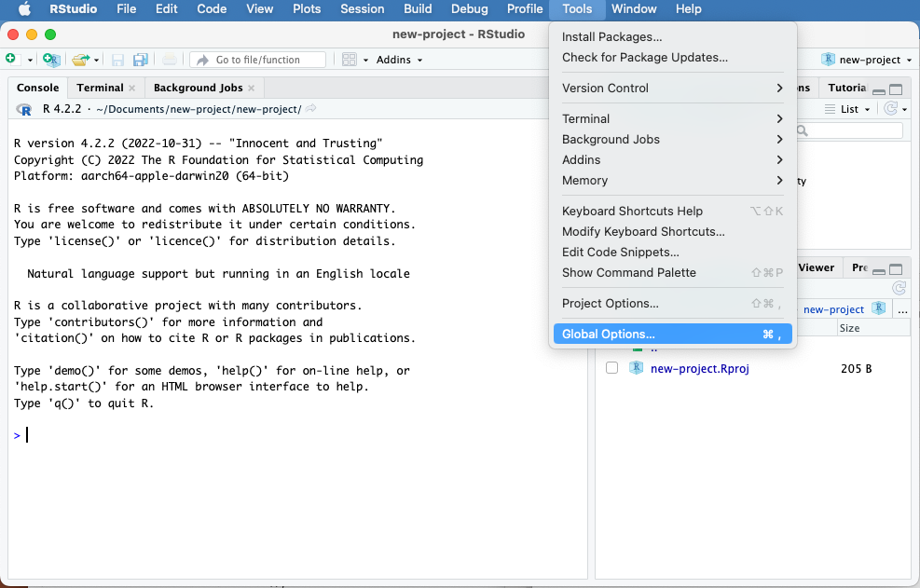Choose Install Packages... from Tools menu
This screenshot has height=588, width=920.
click(x=672, y=37)
